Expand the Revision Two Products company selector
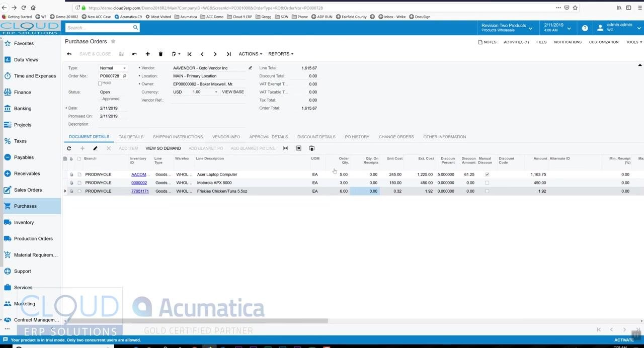The width and height of the screenshot is (644, 348). pyautogui.click(x=506, y=28)
